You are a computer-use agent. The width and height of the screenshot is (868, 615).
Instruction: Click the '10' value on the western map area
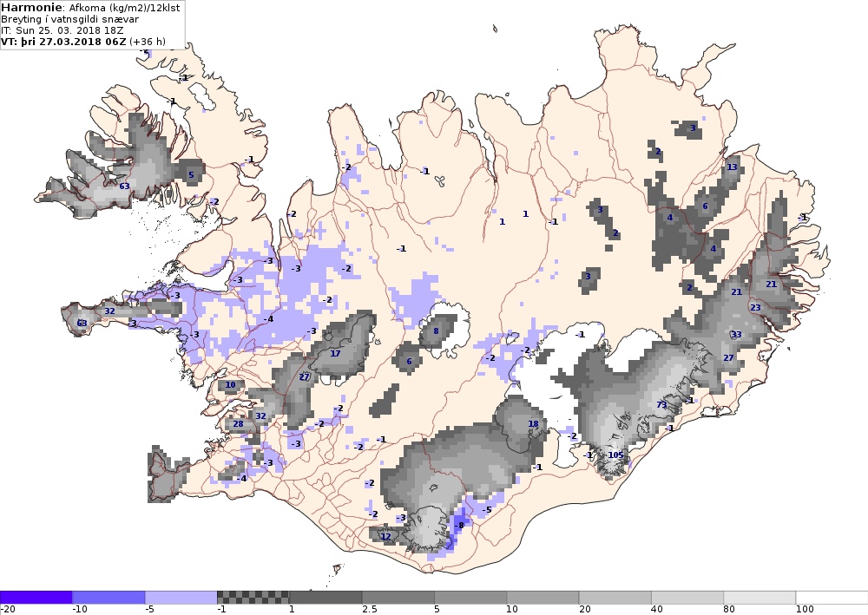pyautogui.click(x=230, y=385)
